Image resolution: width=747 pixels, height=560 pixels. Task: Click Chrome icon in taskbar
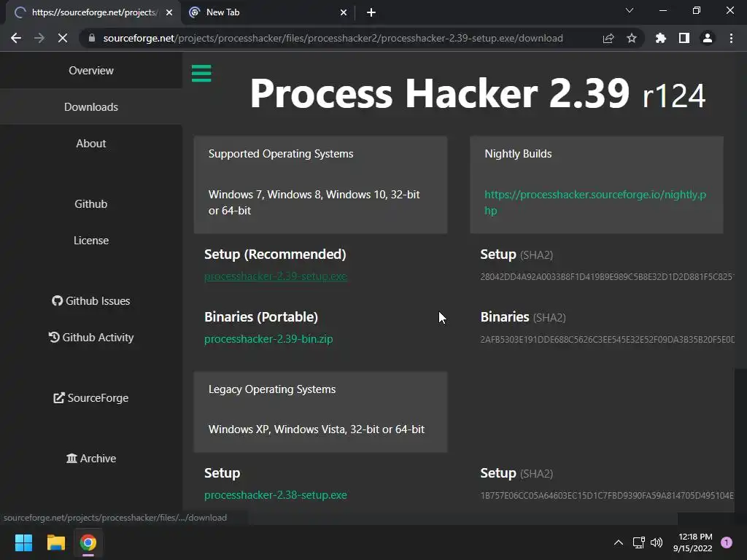click(x=88, y=542)
